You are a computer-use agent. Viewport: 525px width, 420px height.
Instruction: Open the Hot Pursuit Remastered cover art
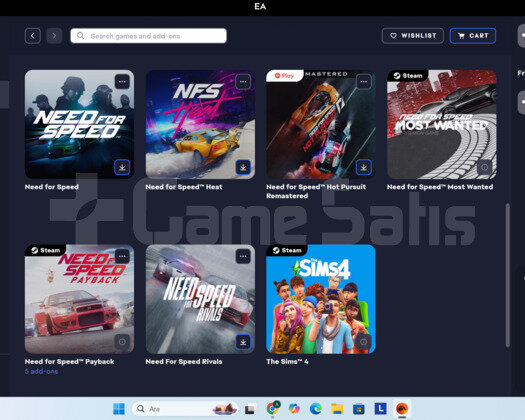(321, 124)
